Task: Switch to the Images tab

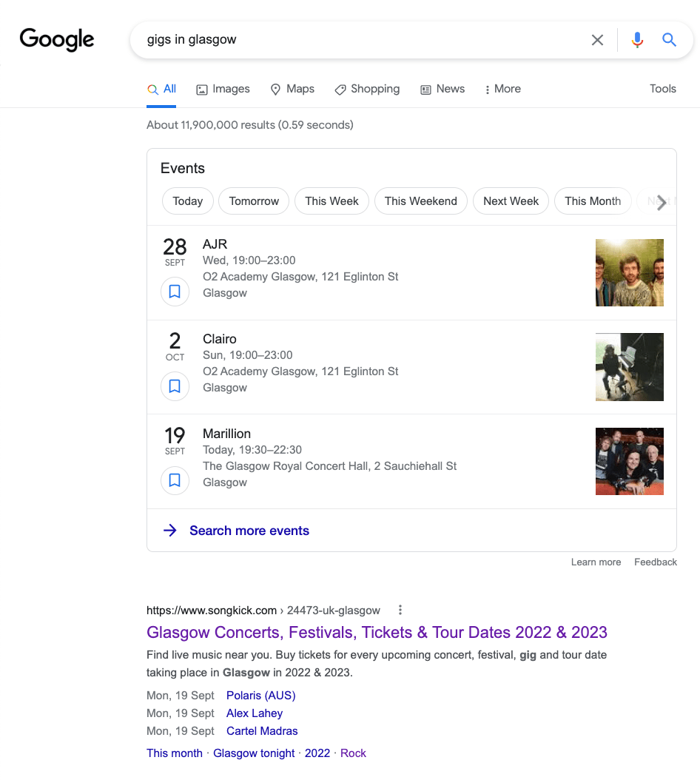Action: point(223,89)
